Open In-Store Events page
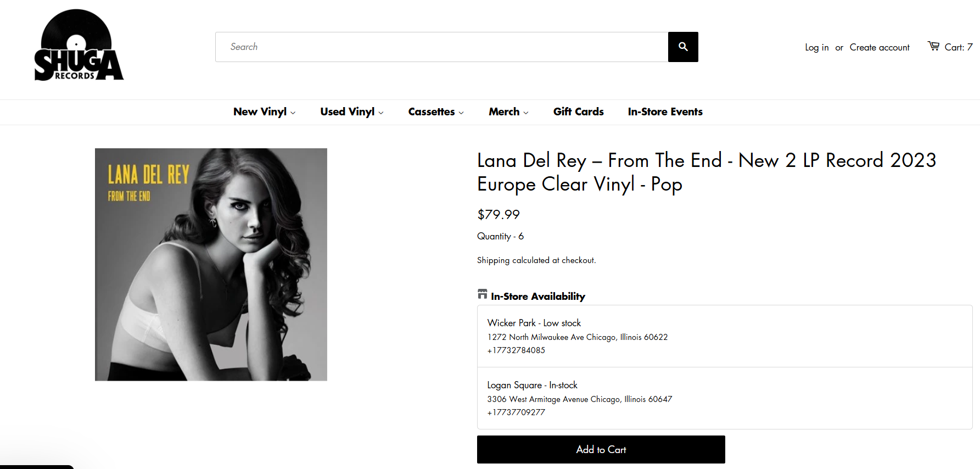The image size is (980, 469). click(665, 112)
